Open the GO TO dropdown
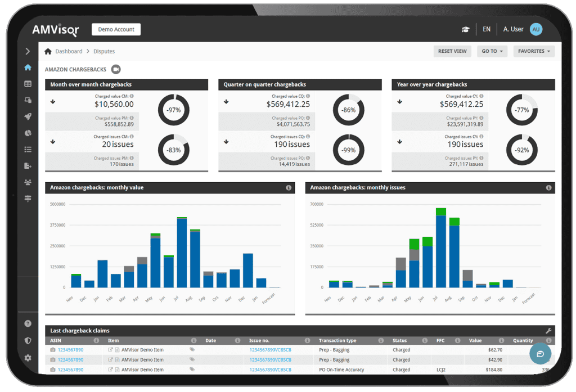The width and height of the screenshot is (576, 392). click(x=492, y=51)
